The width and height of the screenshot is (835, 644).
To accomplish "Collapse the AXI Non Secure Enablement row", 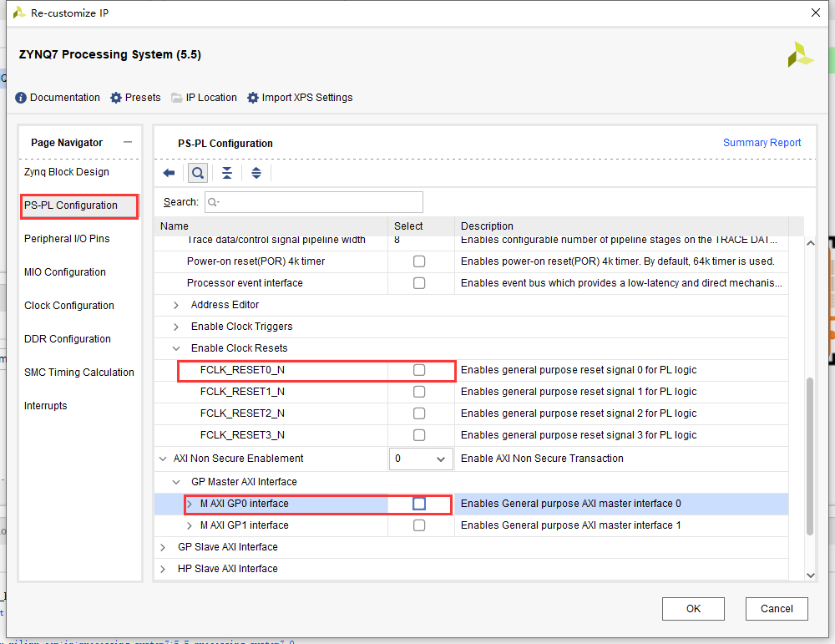I will [163, 459].
